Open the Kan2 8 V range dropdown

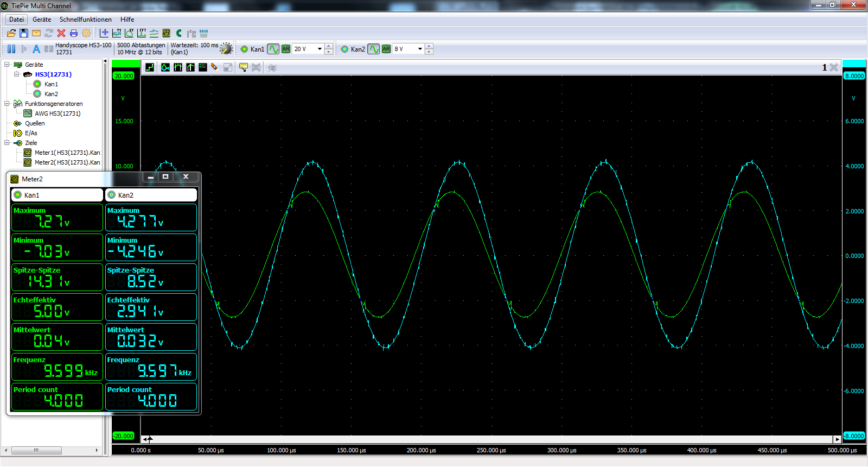click(x=420, y=49)
